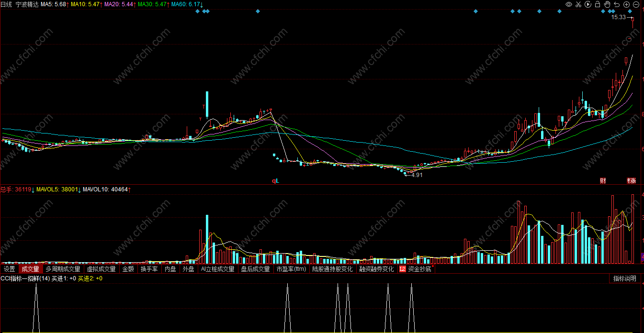Click the undo back arrow icon
644x333 pixels.
click(x=617, y=4)
